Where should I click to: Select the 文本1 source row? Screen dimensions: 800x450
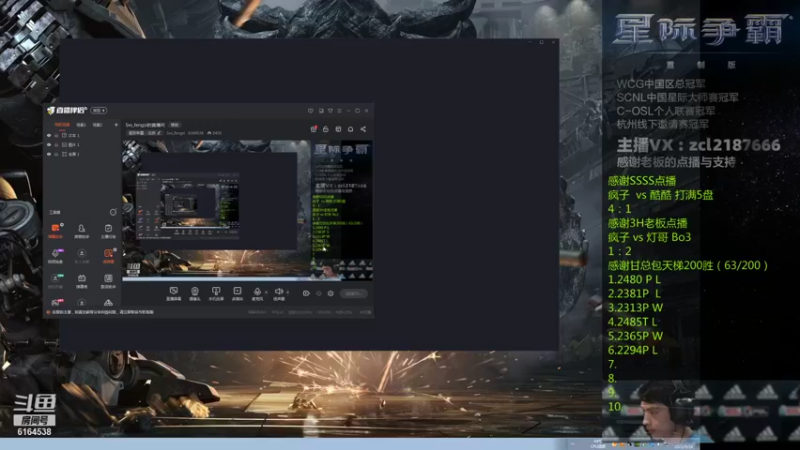click(x=83, y=136)
